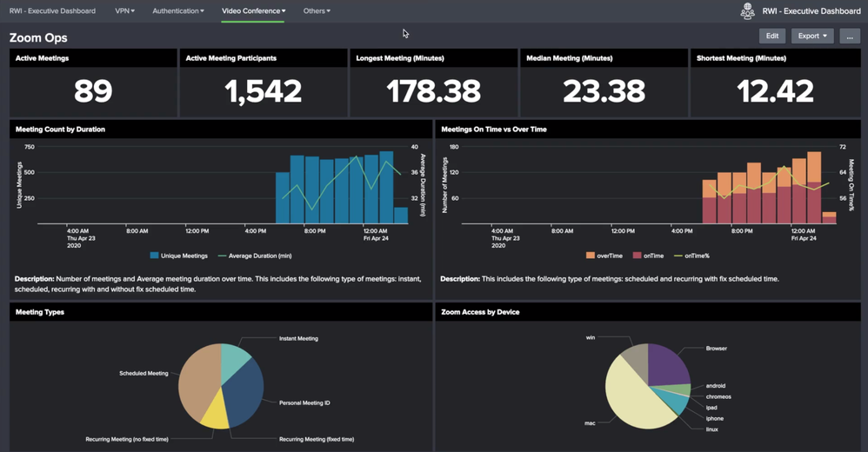Click the Longest Meeting value 178.38
Viewport: 868px width, 452px height.
pos(433,91)
